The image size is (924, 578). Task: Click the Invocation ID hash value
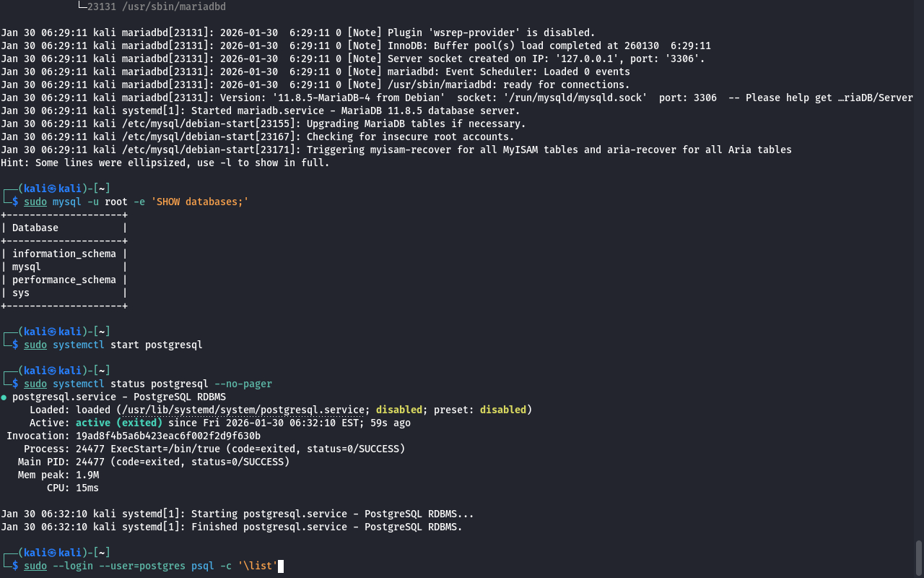point(167,436)
